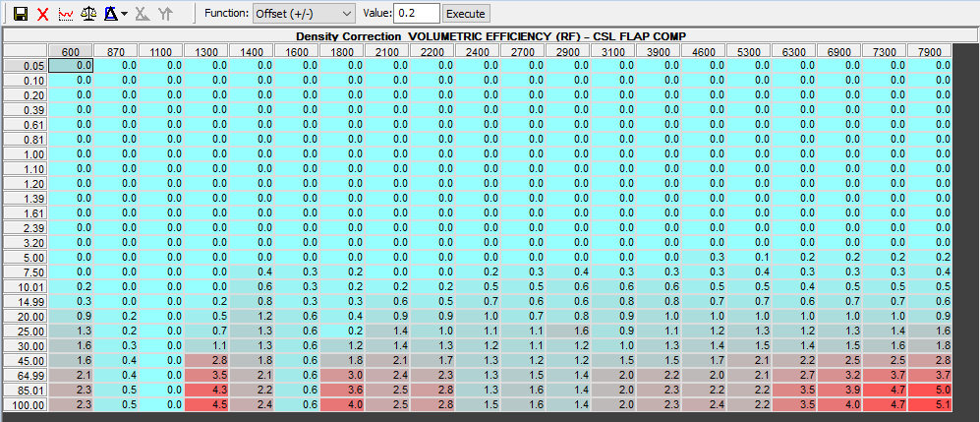This screenshot has height=422, width=980.
Task: Click the blue triangle color-shading icon
Action: (111, 14)
